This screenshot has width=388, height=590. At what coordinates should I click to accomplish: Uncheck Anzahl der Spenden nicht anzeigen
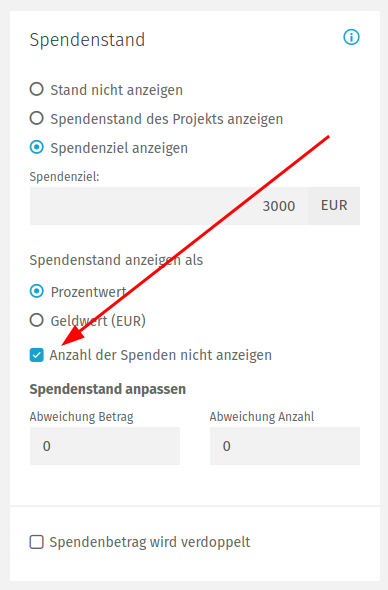[37, 355]
